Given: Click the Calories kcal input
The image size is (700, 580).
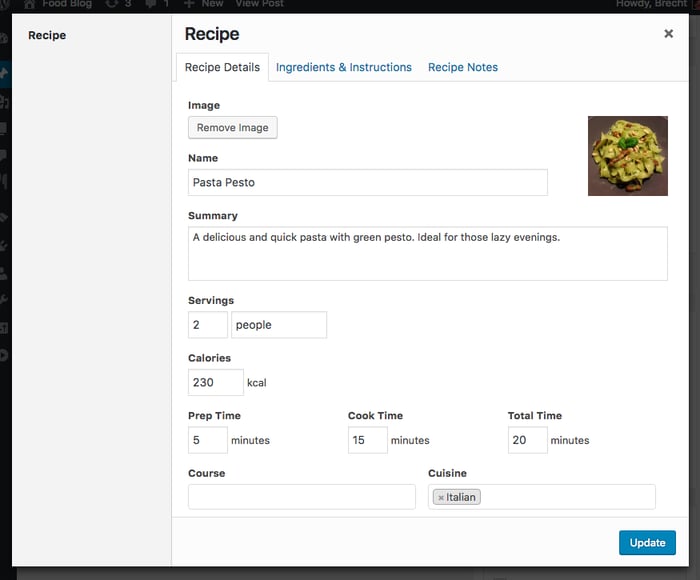Looking at the screenshot, I should 215,382.
